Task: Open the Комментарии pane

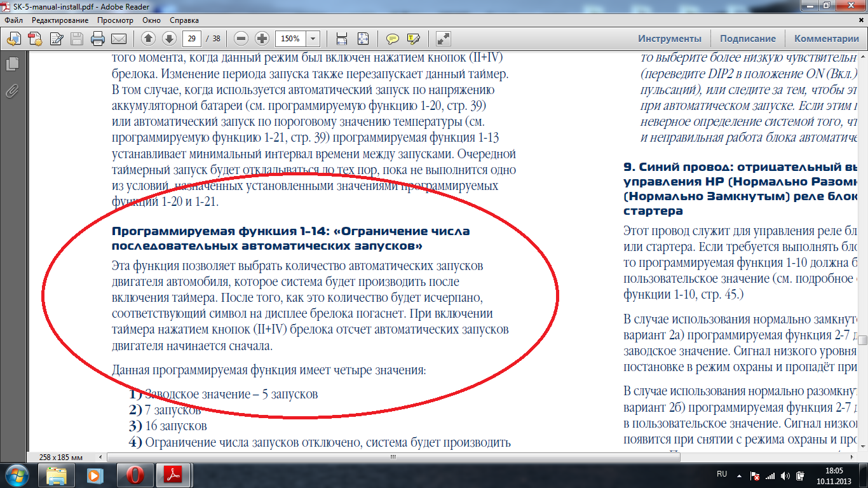Action: tap(826, 39)
